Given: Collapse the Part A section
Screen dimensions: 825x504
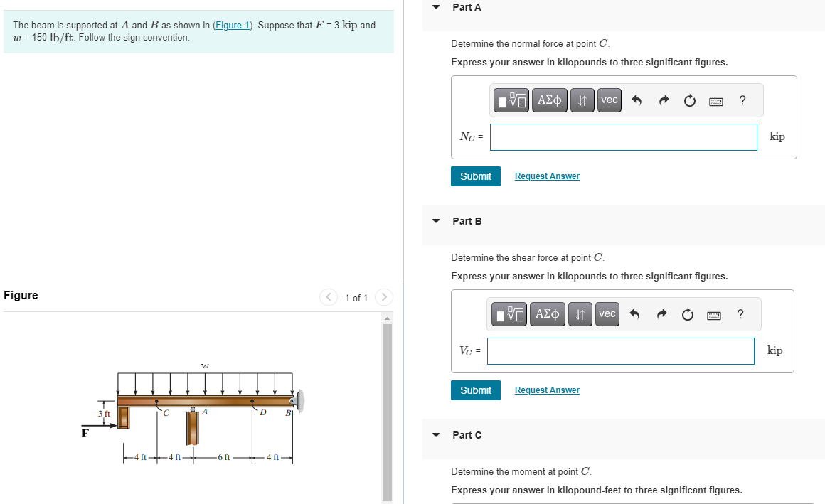Looking at the screenshot, I should tap(435, 7).
